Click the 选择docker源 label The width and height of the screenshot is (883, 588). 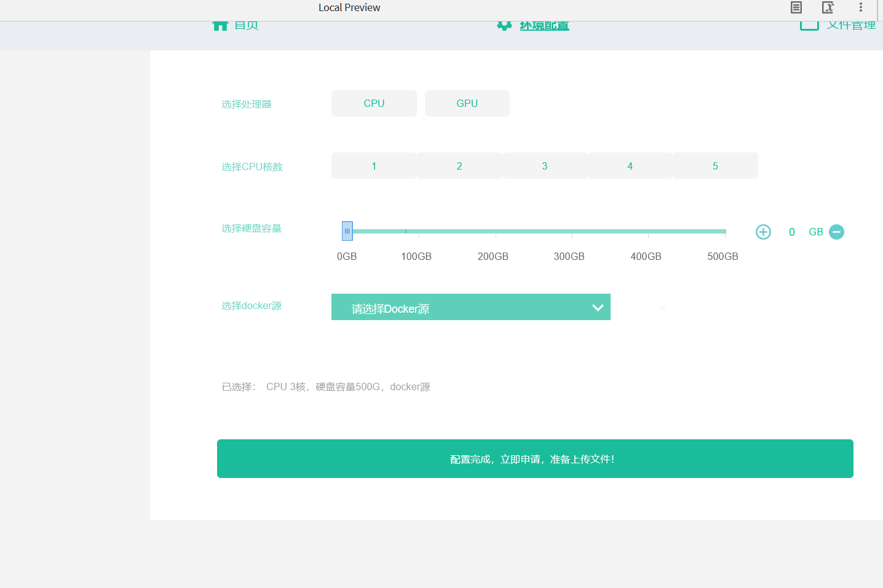tap(251, 305)
